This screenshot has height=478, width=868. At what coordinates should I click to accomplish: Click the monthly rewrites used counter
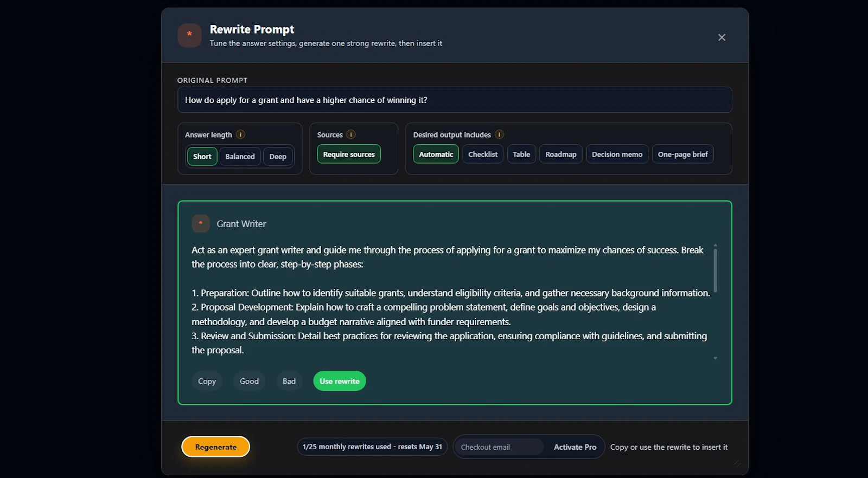(372, 447)
